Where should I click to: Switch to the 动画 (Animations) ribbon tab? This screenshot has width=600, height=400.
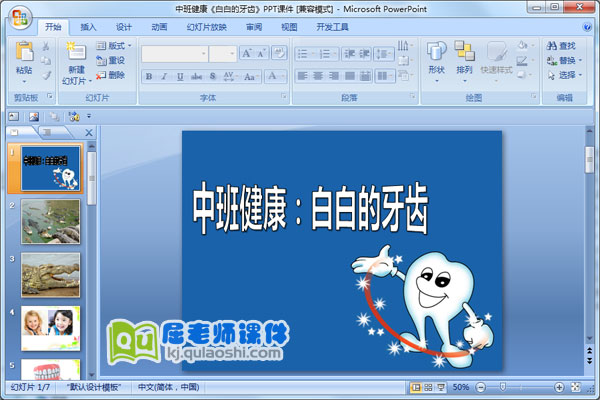[159, 27]
